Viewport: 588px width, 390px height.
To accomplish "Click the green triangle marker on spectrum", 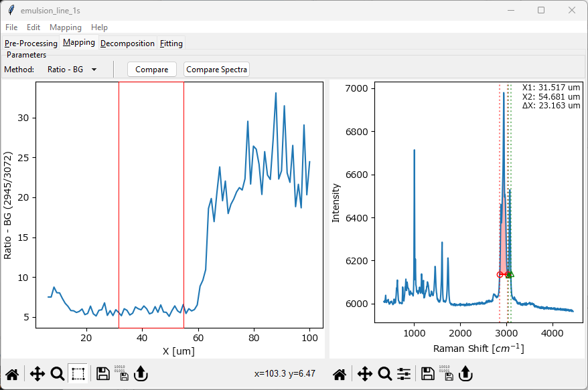I will tap(511, 274).
